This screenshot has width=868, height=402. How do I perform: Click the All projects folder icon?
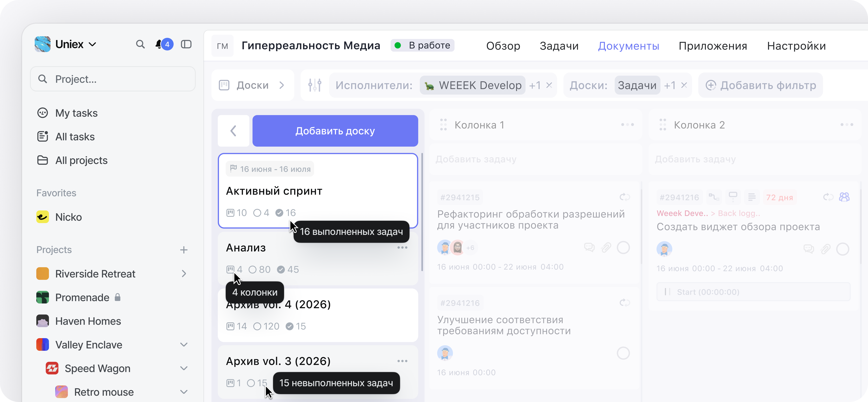point(42,160)
